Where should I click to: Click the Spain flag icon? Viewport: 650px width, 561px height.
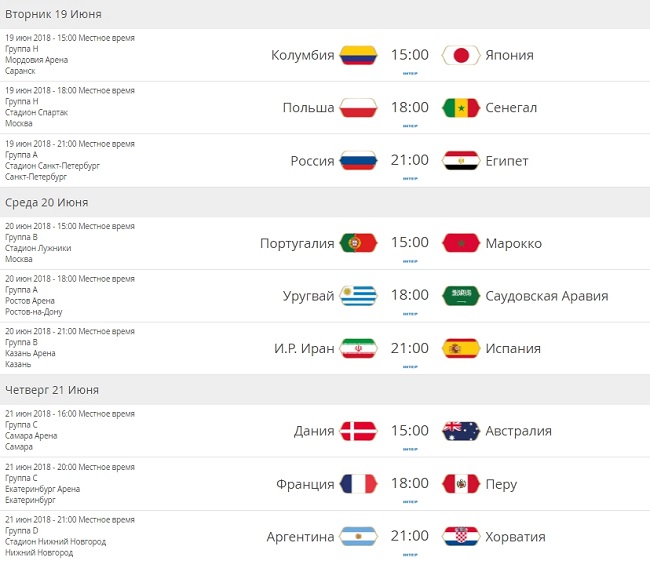tap(460, 349)
